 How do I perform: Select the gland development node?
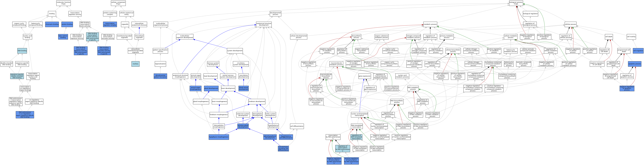coord(211,88)
